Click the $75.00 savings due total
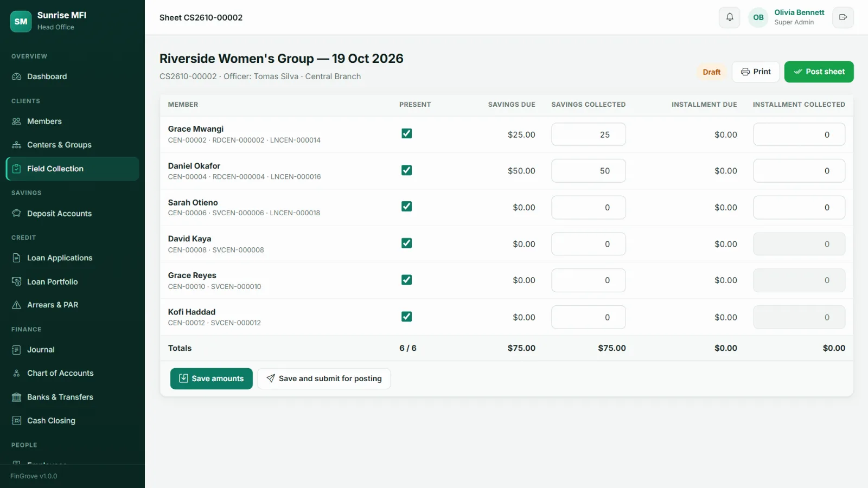 (x=521, y=348)
